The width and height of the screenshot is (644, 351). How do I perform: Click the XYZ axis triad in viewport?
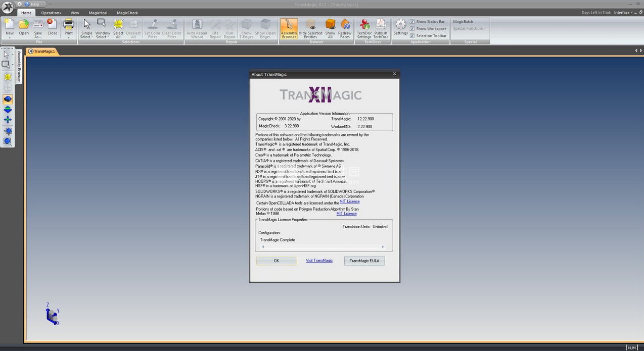pyautogui.click(x=52, y=314)
